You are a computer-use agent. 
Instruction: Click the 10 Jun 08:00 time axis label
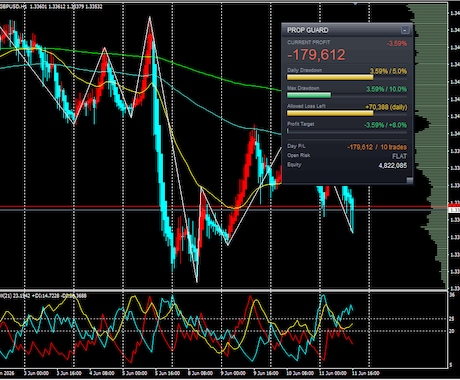pos(300,373)
